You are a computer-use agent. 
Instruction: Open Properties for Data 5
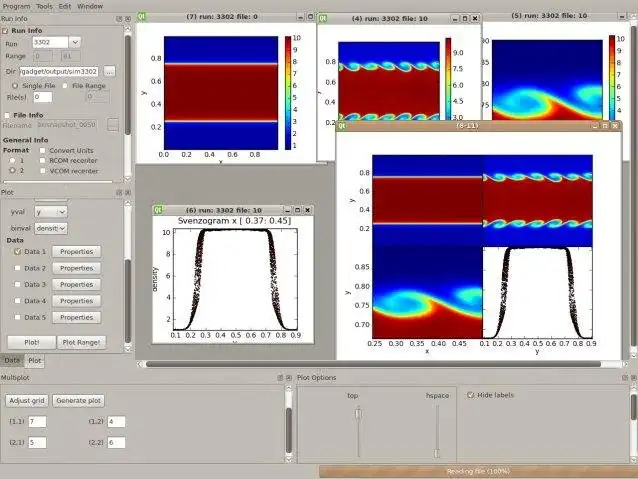pyautogui.click(x=76, y=317)
